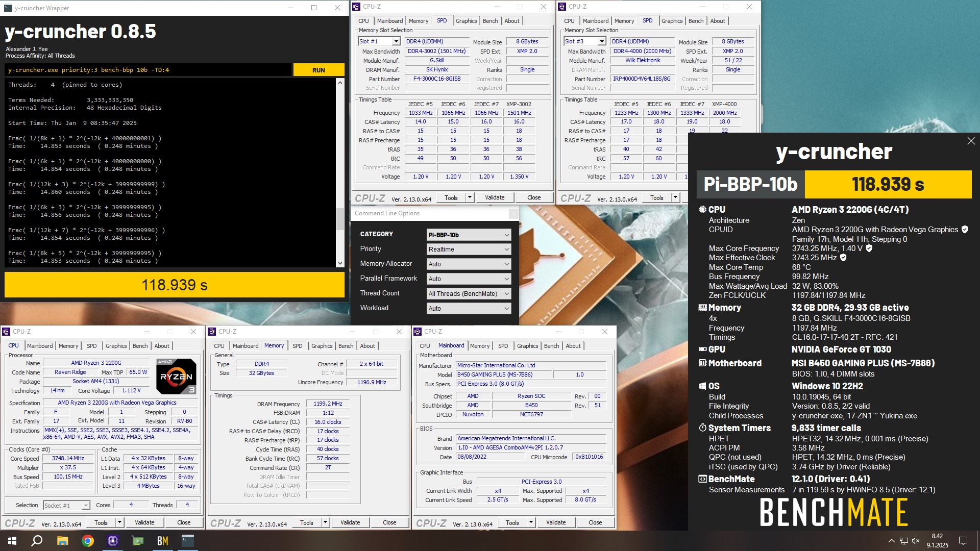The height and width of the screenshot is (551, 980).
Task: Switch to Memory tab in Slot #1 CPU-Z window
Action: pos(419,21)
